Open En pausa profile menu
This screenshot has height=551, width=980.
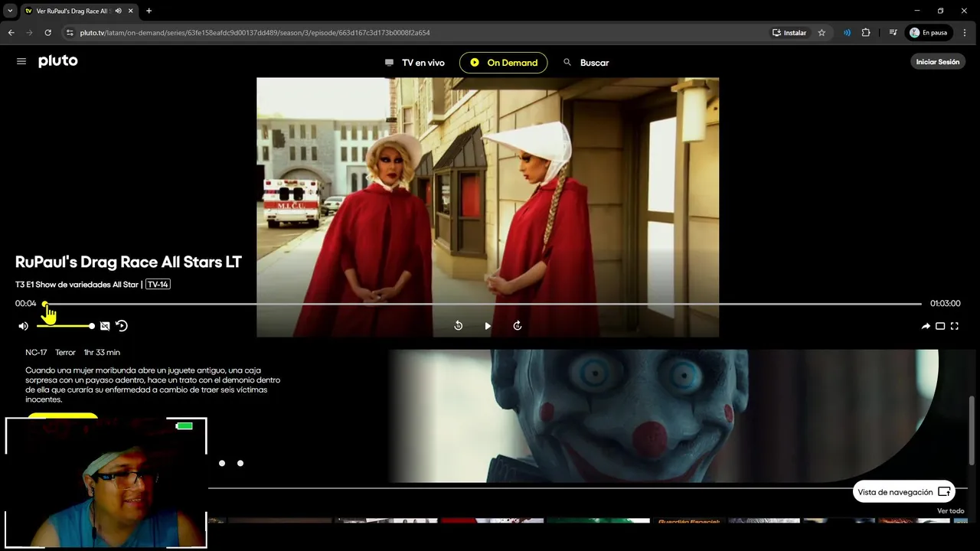(929, 33)
